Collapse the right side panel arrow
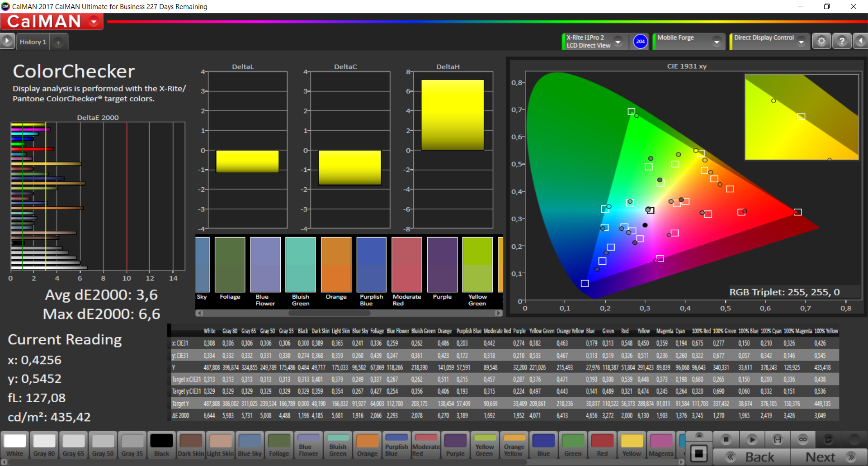 point(860,41)
